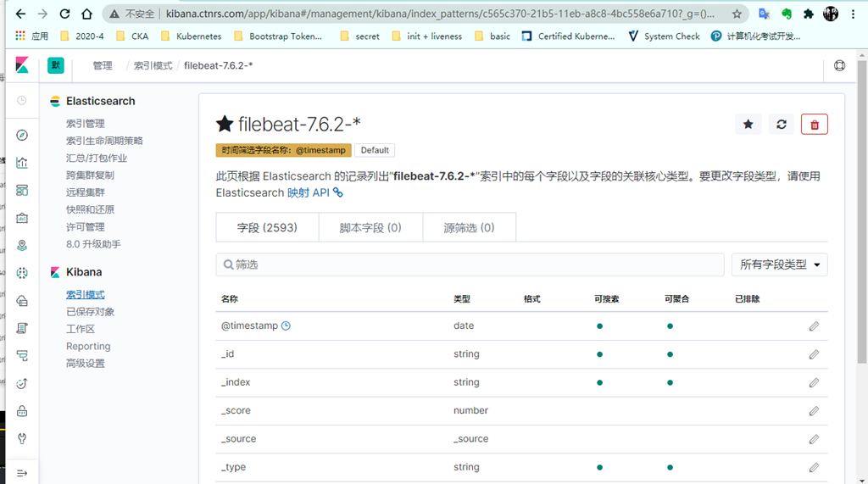The image size is (868, 484).
Task: Open Uptime from the sidebar icon
Action: point(21,383)
